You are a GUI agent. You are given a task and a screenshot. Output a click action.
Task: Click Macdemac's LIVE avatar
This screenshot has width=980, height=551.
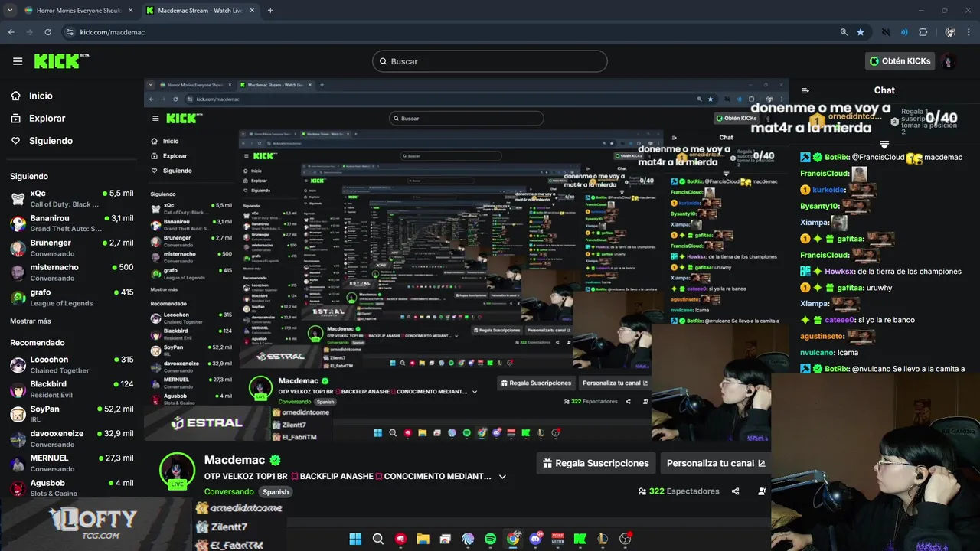177,470
